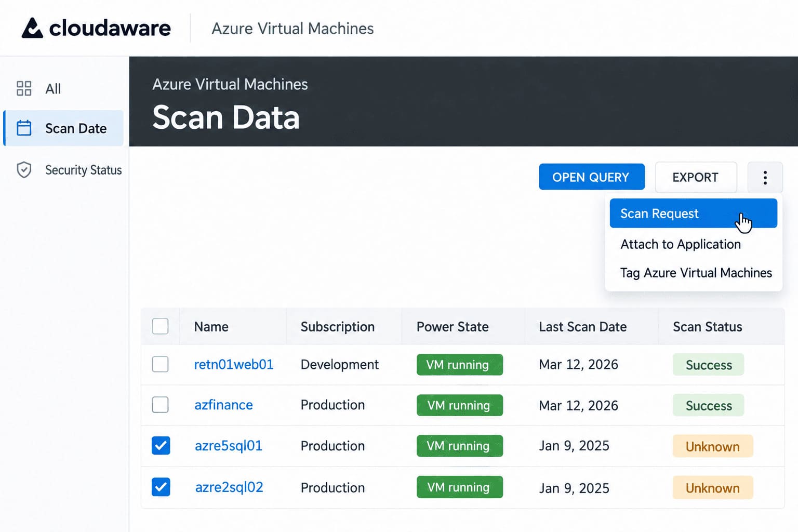Screen dimensions: 798x532
Task: Click the Success badge for retn01web01
Action: pos(709,365)
